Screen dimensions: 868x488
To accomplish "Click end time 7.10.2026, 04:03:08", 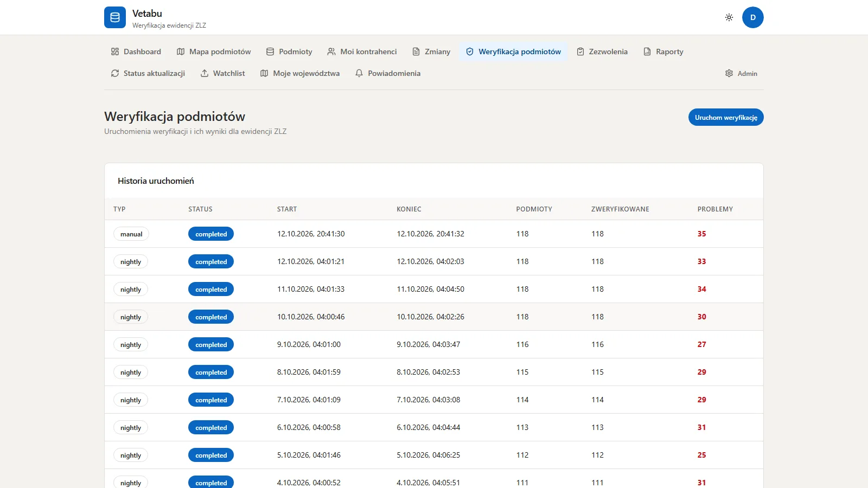I will click(x=428, y=400).
